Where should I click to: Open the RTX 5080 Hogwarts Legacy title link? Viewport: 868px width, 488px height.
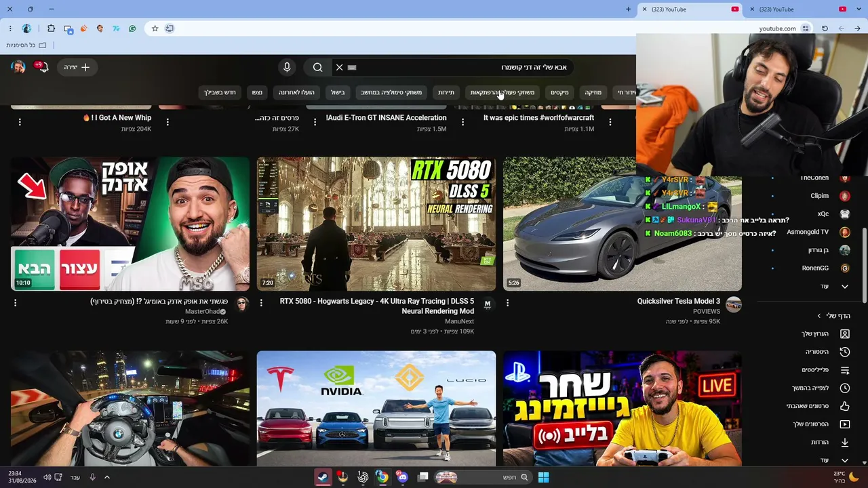click(x=377, y=306)
